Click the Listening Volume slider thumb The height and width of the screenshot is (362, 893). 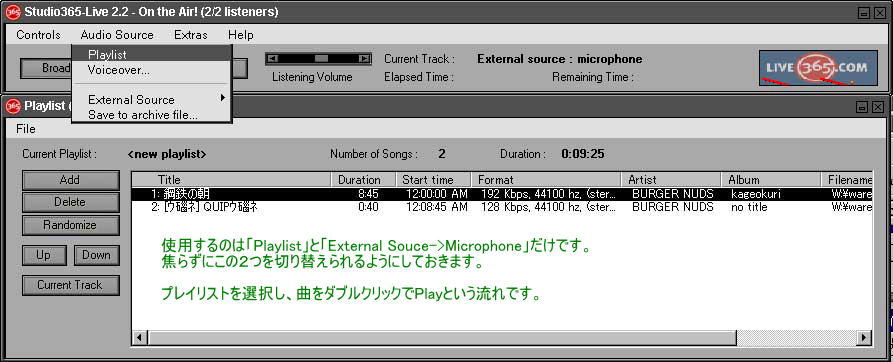(x=322, y=59)
